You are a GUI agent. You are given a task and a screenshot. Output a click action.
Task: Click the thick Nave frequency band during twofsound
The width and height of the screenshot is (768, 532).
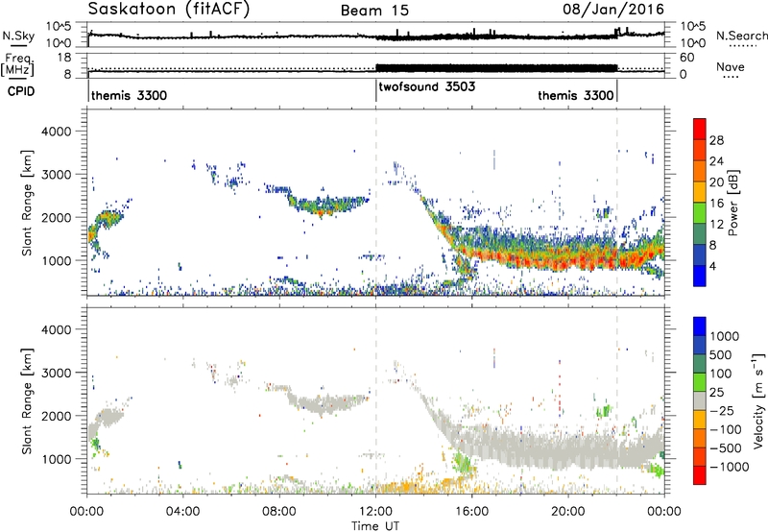click(496, 68)
